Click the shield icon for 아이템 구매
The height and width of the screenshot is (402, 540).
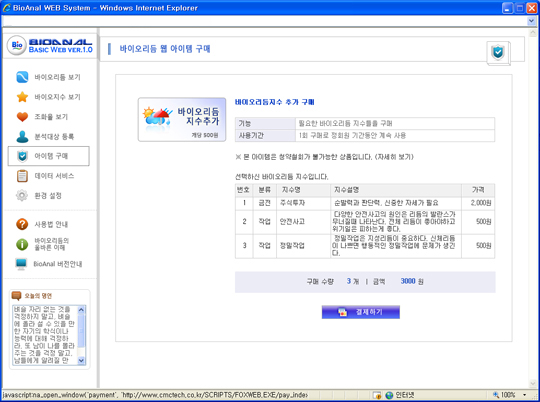22,156
